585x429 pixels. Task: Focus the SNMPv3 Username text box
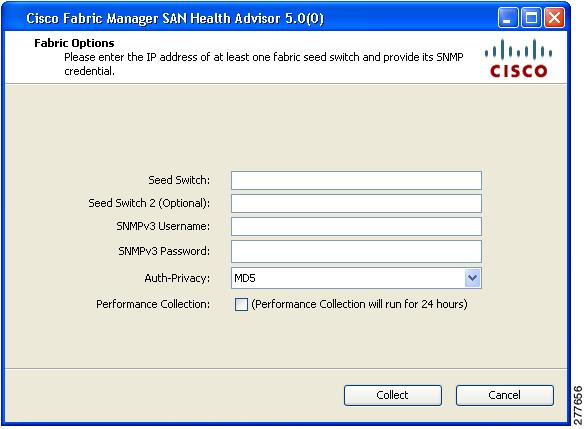356,226
